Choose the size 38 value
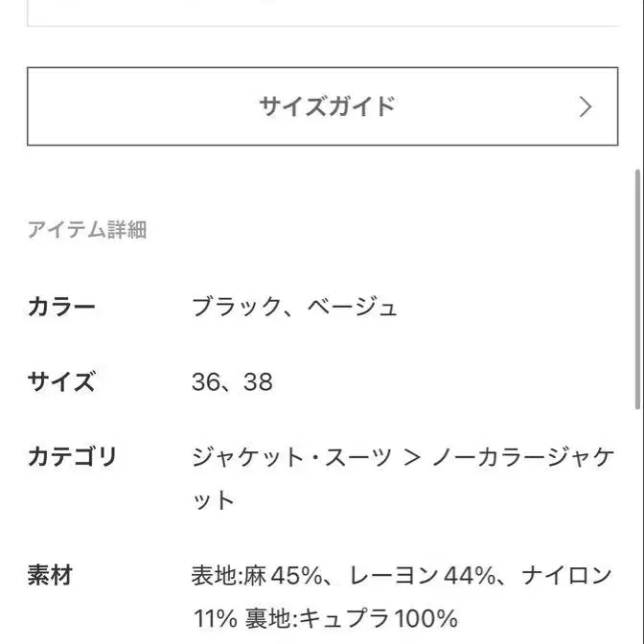 [258, 382]
